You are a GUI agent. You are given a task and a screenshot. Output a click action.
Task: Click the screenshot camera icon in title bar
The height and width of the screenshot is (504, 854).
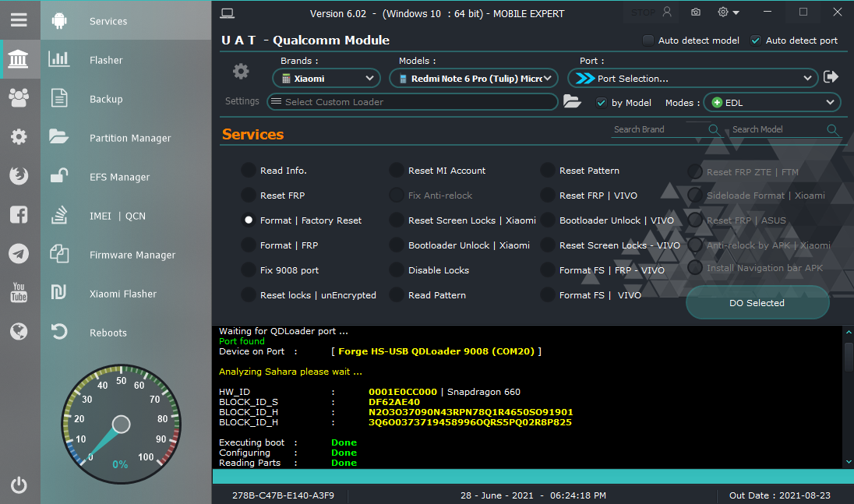(696, 12)
